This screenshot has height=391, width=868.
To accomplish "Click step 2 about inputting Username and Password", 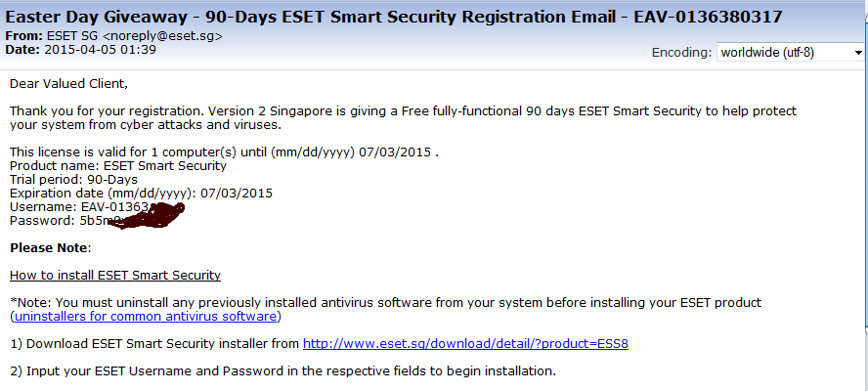I will coord(282,371).
